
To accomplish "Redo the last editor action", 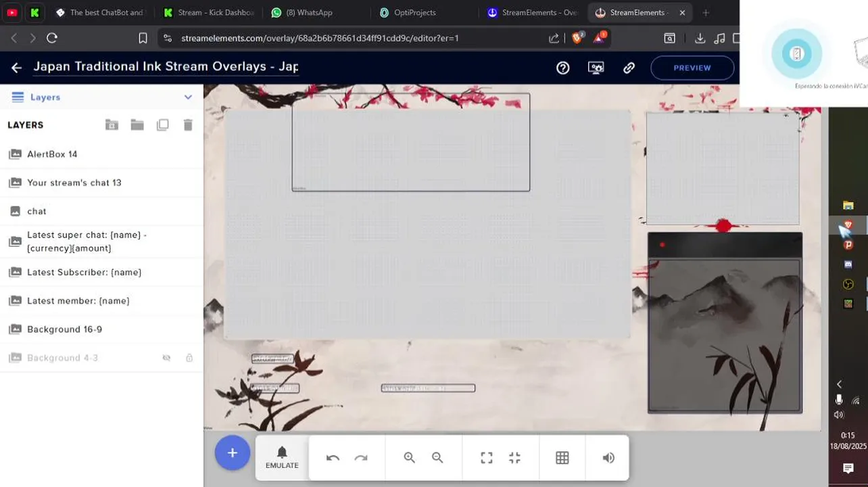I will coord(361,458).
